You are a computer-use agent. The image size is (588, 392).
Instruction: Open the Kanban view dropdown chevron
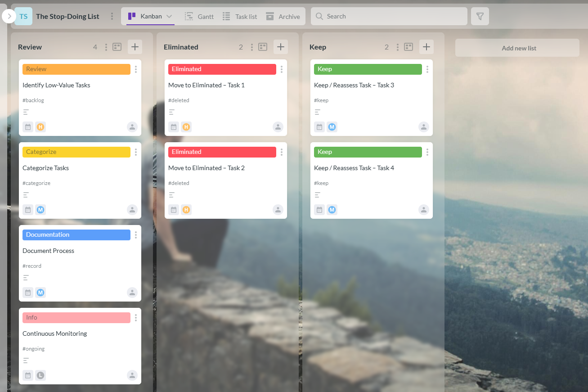click(169, 16)
